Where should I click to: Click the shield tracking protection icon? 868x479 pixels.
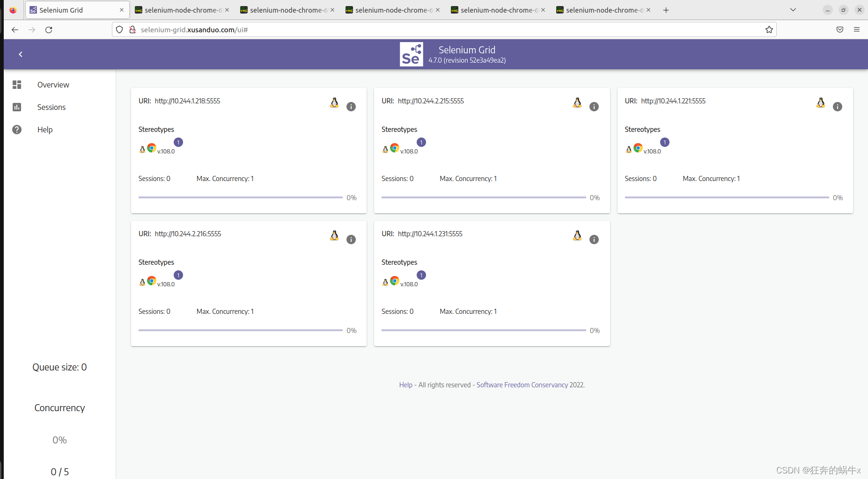(x=119, y=29)
